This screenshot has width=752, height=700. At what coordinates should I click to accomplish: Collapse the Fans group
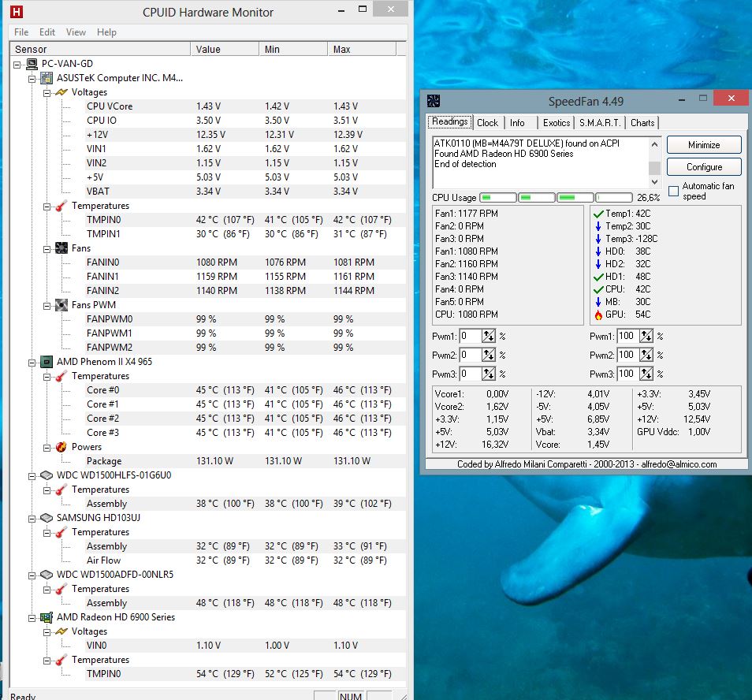click(x=47, y=249)
